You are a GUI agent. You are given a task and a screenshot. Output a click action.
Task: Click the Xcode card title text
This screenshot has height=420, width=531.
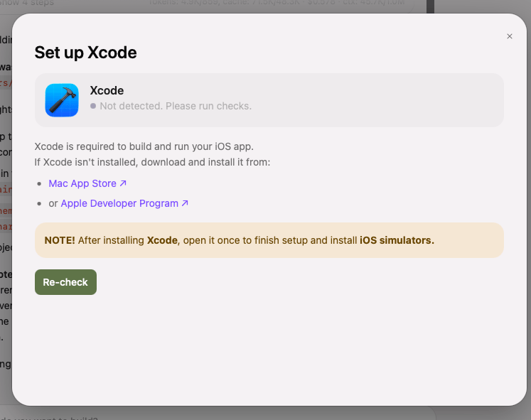[107, 90]
